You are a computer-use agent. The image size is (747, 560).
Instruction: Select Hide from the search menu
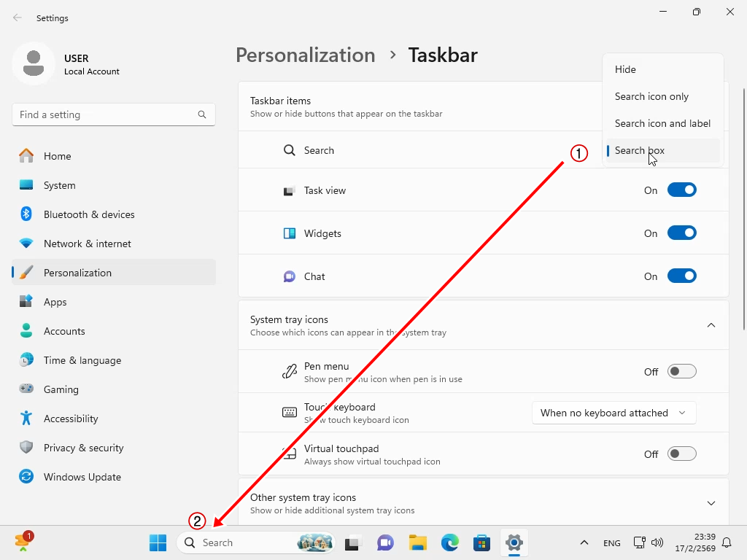625,69
